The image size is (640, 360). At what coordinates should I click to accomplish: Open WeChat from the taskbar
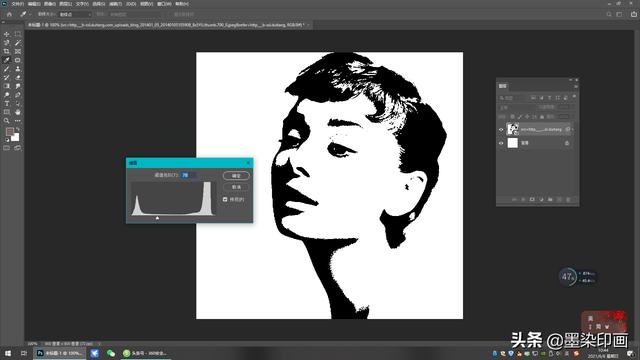coord(111,353)
